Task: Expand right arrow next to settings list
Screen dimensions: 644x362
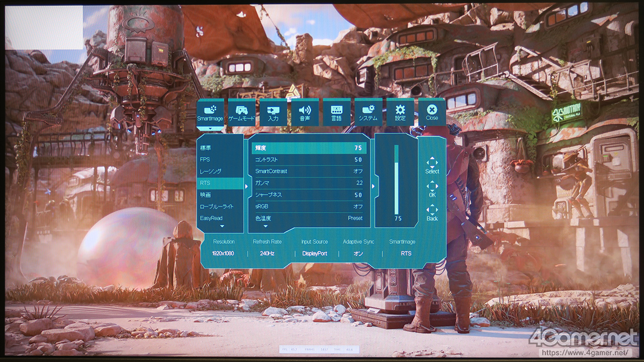Action: (x=373, y=186)
